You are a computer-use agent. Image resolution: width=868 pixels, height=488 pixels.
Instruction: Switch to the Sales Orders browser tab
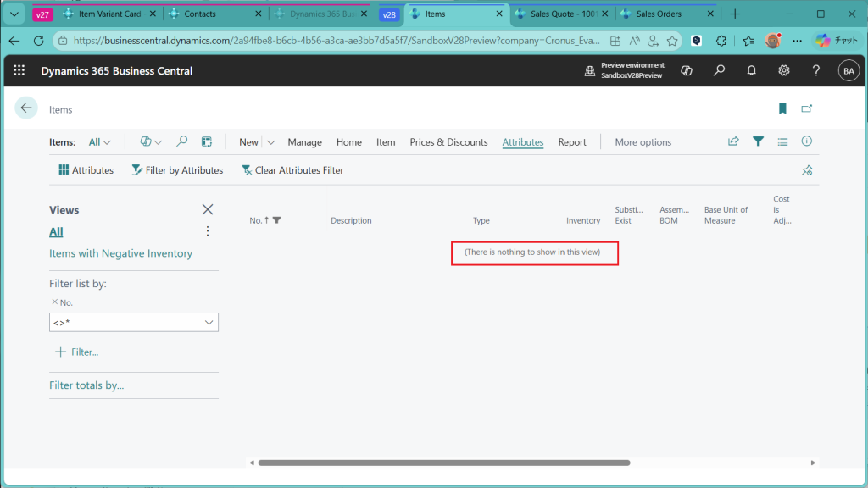coord(657,14)
